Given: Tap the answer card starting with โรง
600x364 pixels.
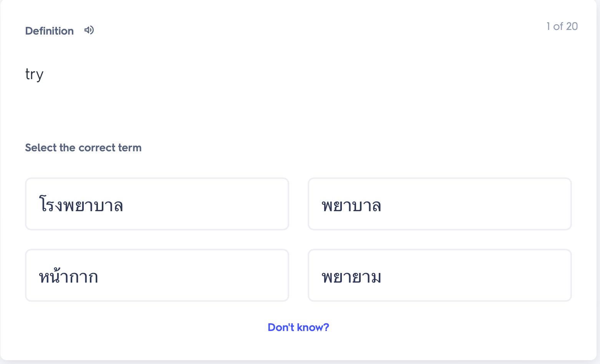Looking at the screenshot, I should click(157, 204).
